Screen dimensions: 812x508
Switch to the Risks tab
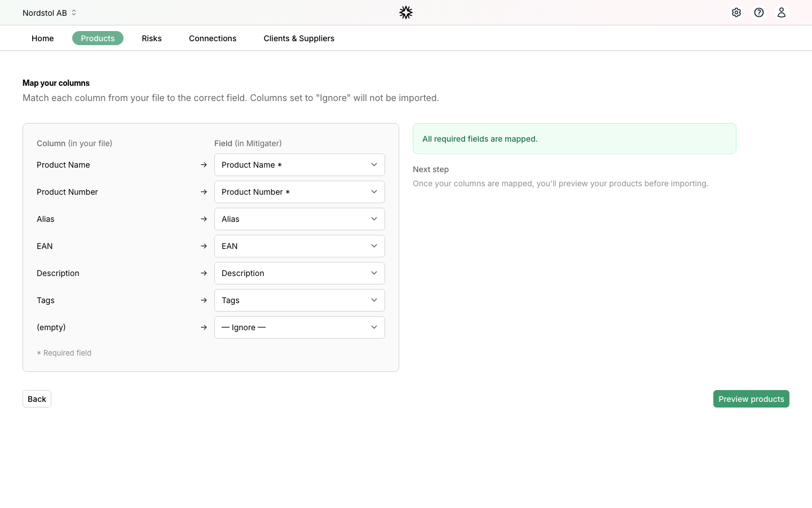pos(152,38)
